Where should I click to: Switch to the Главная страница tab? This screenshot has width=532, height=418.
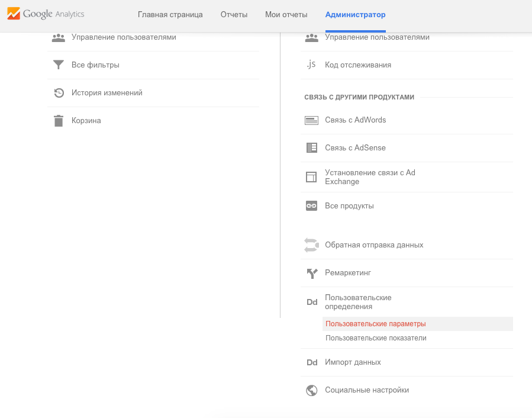click(170, 15)
